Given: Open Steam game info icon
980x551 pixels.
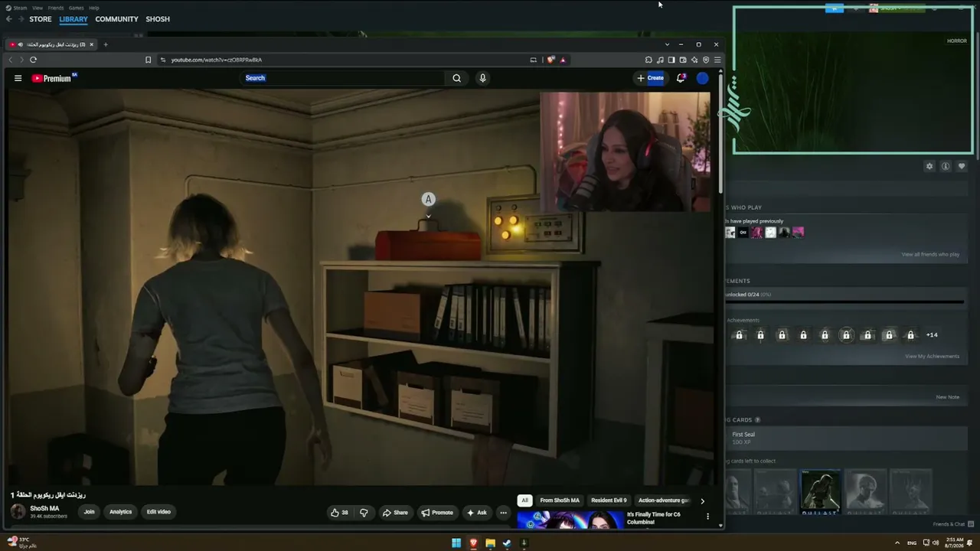Looking at the screenshot, I should [946, 166].
